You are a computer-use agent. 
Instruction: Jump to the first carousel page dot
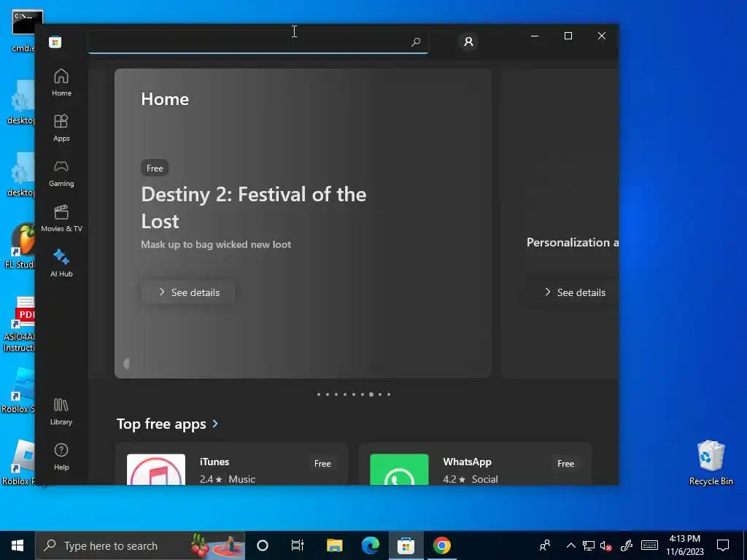pos(319,394)
